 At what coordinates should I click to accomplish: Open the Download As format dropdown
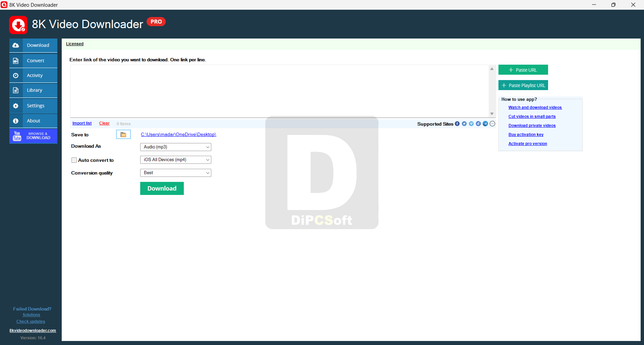[176, 147]
